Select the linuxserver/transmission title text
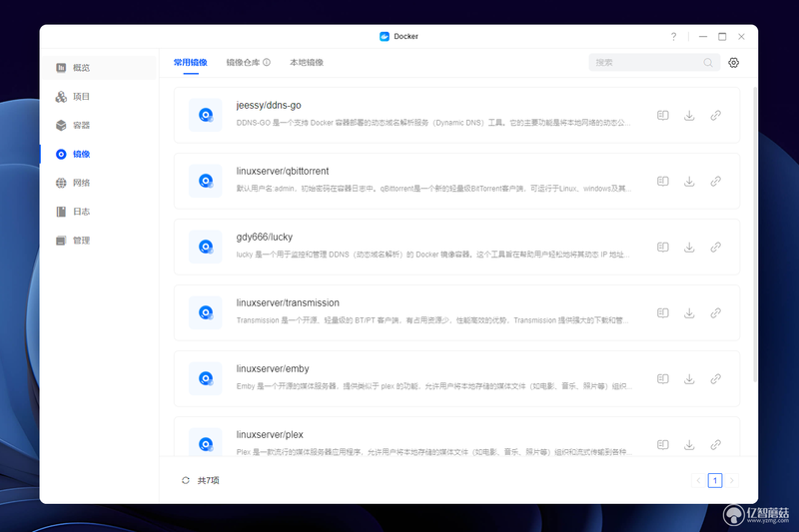Screen dimensions: 799x532 click(288, 302)
